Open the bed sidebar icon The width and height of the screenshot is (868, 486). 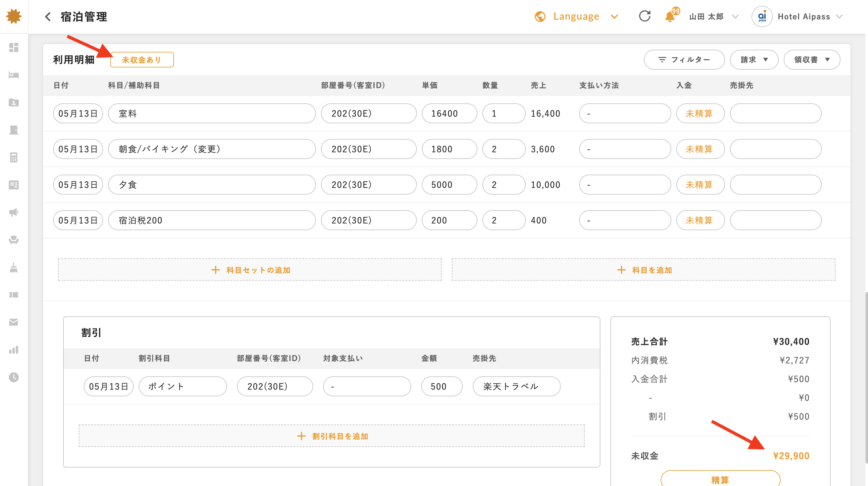14,75
